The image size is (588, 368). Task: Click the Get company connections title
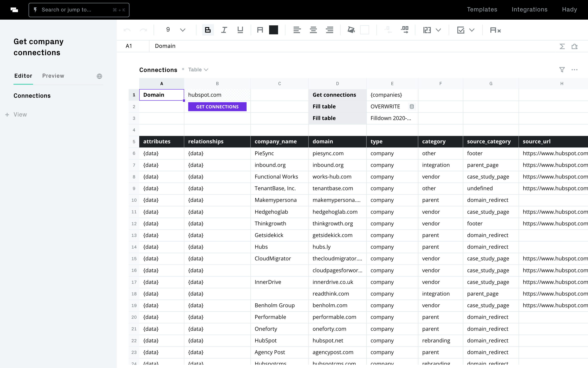point(38,47)
